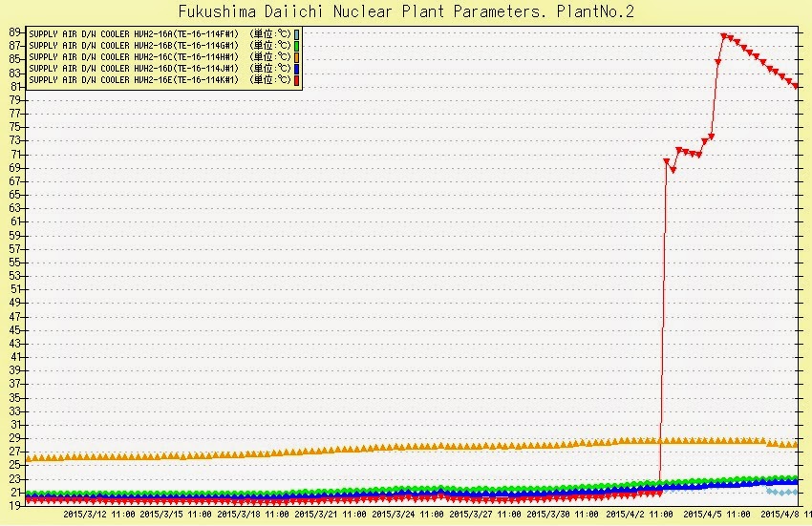This screenshot has width=812, height=526.
Task: Click the x-axis label 2015/3/30 11:00
Action: point(563,515)
